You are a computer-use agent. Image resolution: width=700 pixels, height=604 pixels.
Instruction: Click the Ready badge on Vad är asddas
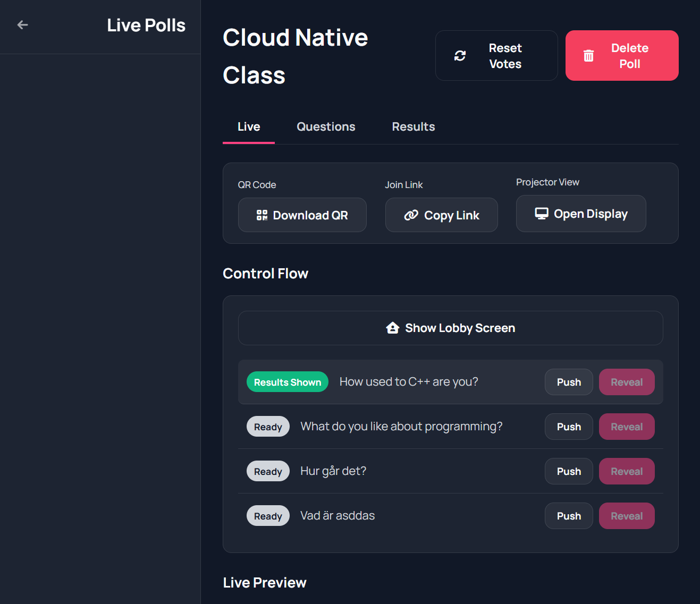click(268, 515)
